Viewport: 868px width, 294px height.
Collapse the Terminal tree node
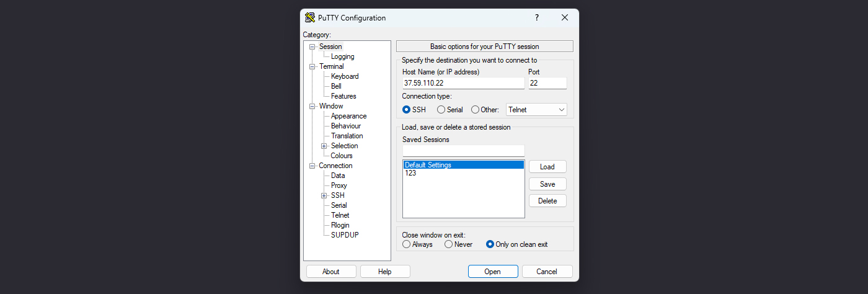point(312,66)
